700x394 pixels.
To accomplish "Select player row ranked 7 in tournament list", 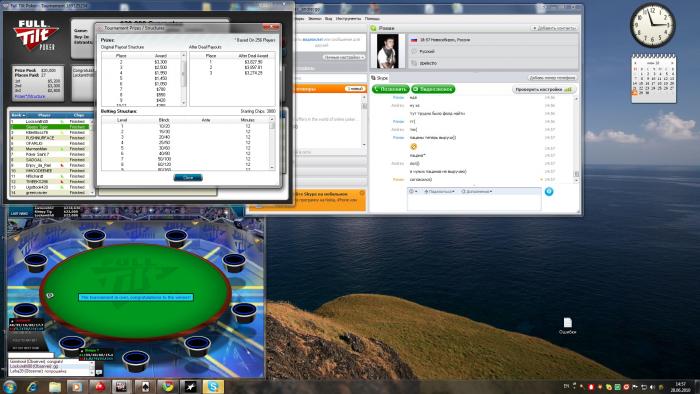I will pos(50,154).
